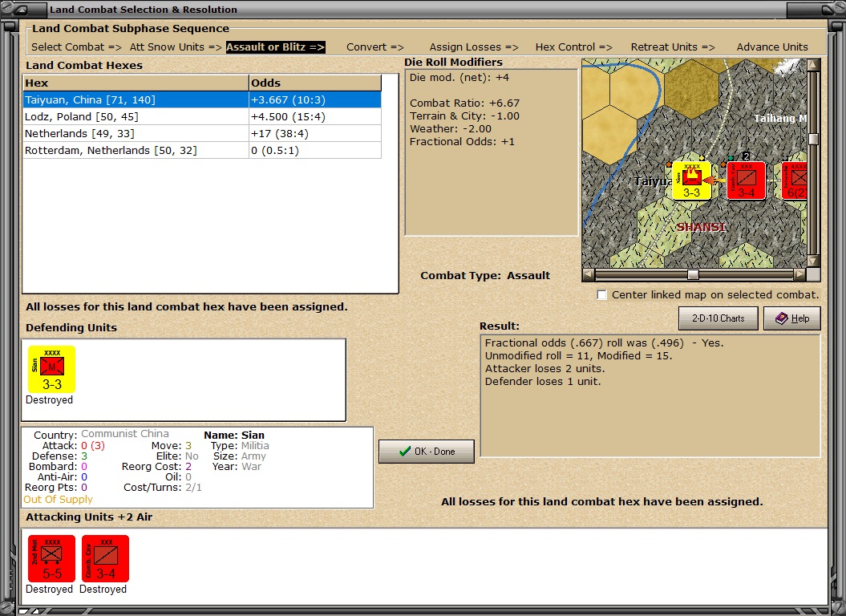Click the yellow Sian 3-3 unit on the map
Screen dimensions: 846x616
(692, 180)
